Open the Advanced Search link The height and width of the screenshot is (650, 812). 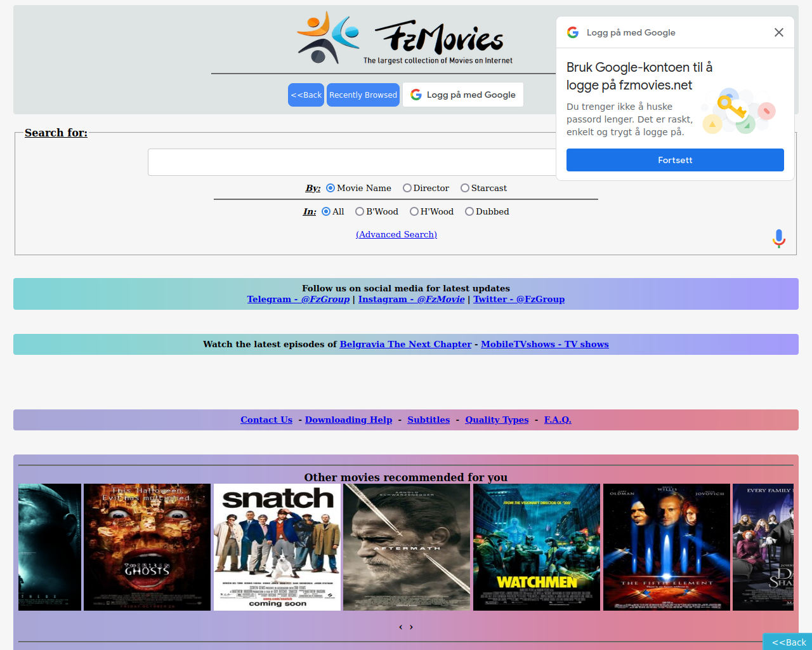(x=396, y=234)
